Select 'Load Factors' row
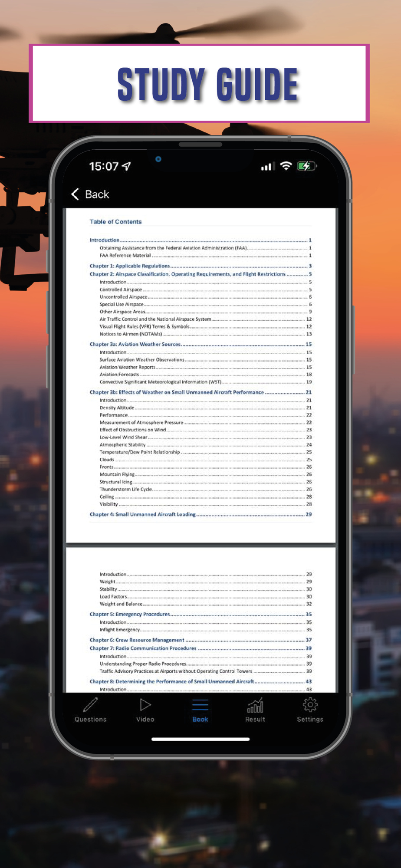The image size is (401, 868). coord(206,596)
